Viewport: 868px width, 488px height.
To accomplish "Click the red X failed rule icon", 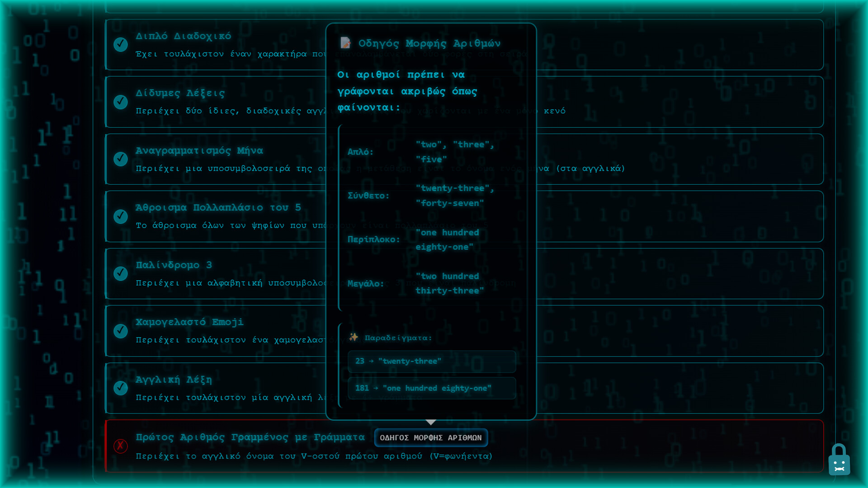I will tap(120, 446).
